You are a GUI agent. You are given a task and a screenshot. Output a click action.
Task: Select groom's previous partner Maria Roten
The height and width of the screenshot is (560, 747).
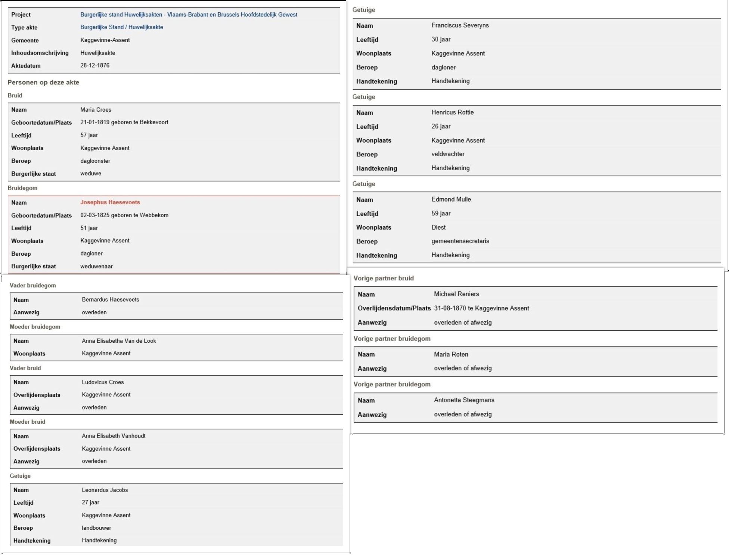point(451,355)
